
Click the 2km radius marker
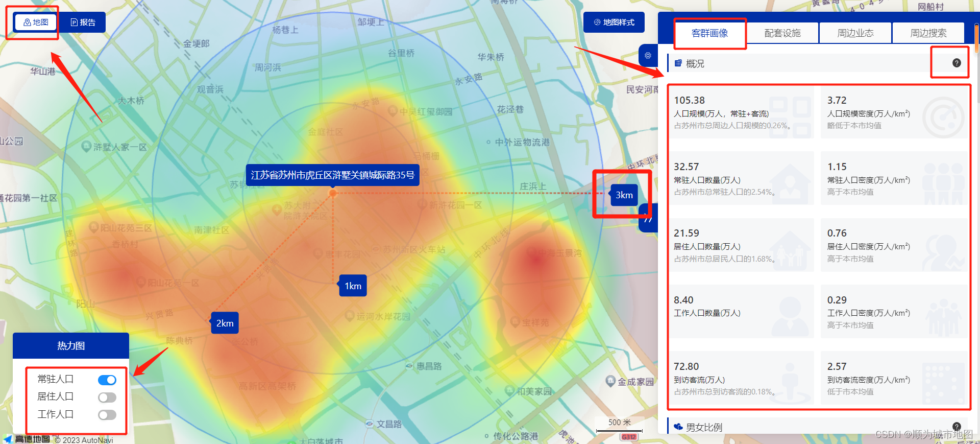pyautogui.click(x=225, y=323)
